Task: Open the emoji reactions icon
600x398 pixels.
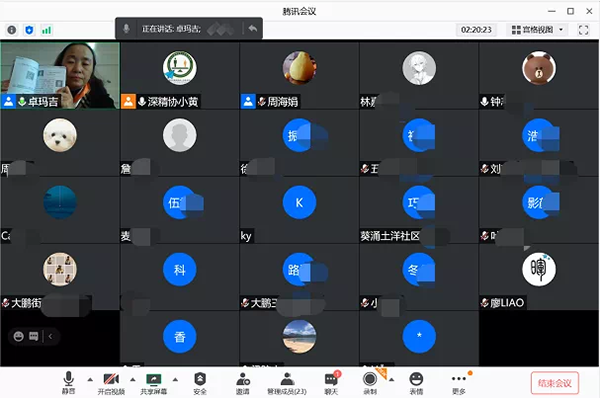Action: tap(416, 383)
